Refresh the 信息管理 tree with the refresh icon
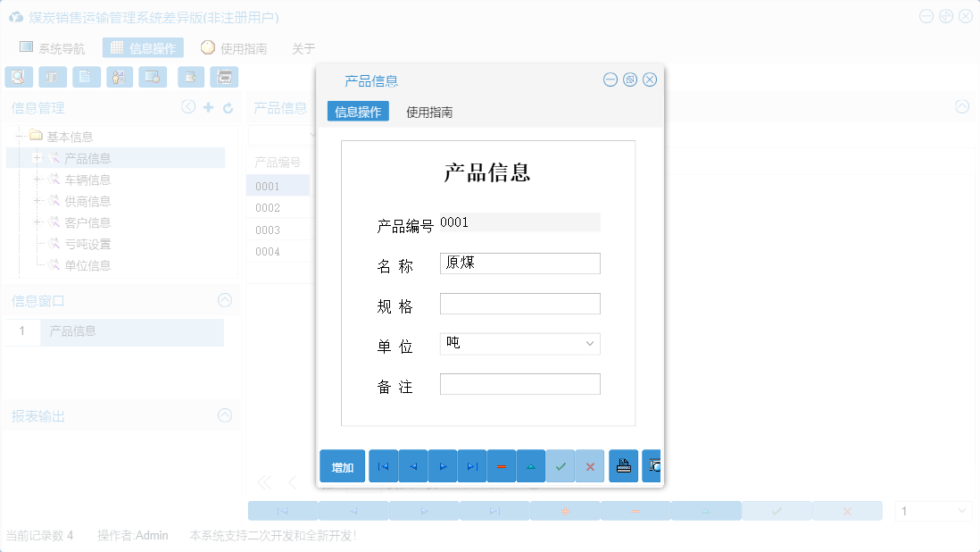Screen dimensions: 980x552 tap(230, 106)
